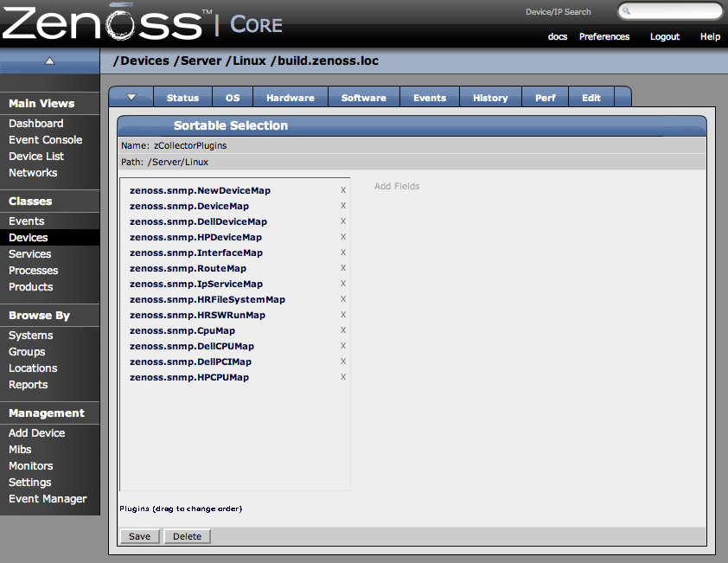
Task: Open Settings under Management
Action: (x=29, y=483)
